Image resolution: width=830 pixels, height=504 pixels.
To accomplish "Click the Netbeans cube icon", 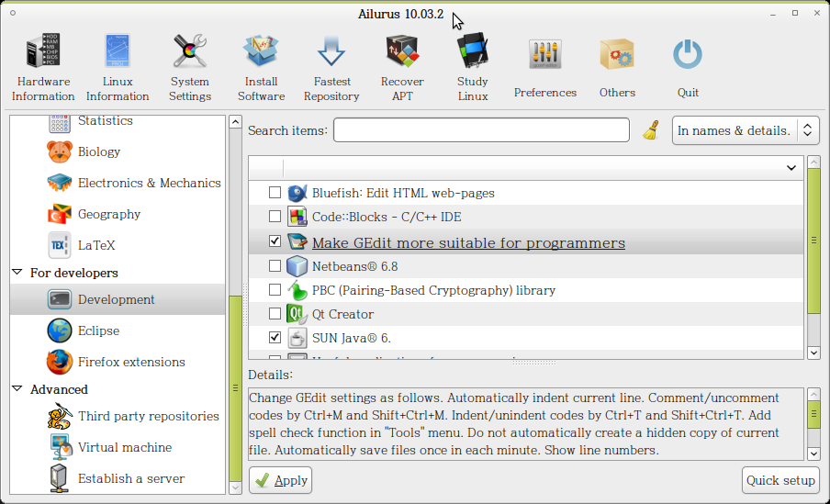I will coord(297,266).
